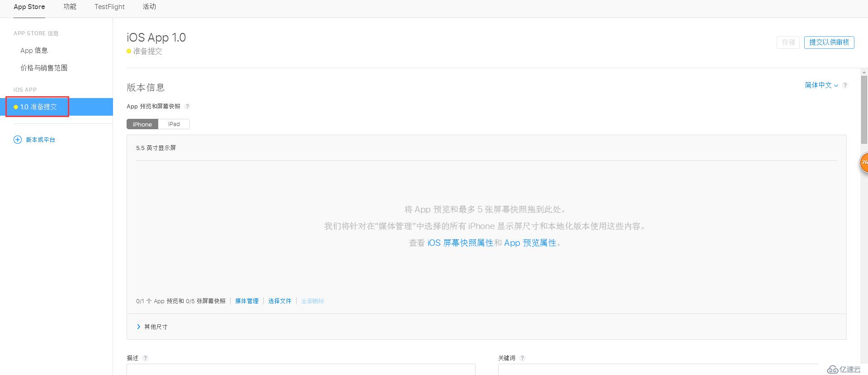
Task: Click the 5.5 英寸显示屏 label
Action: (156, 148)
